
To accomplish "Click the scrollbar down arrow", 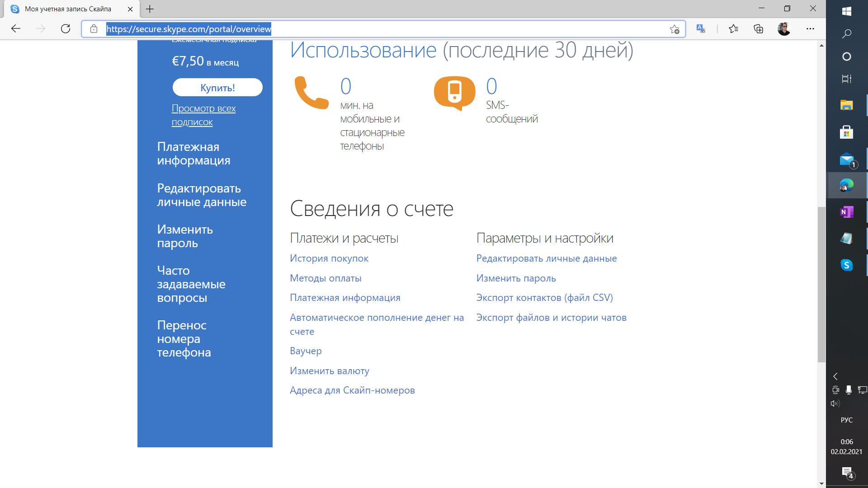I will pos(821,483).
